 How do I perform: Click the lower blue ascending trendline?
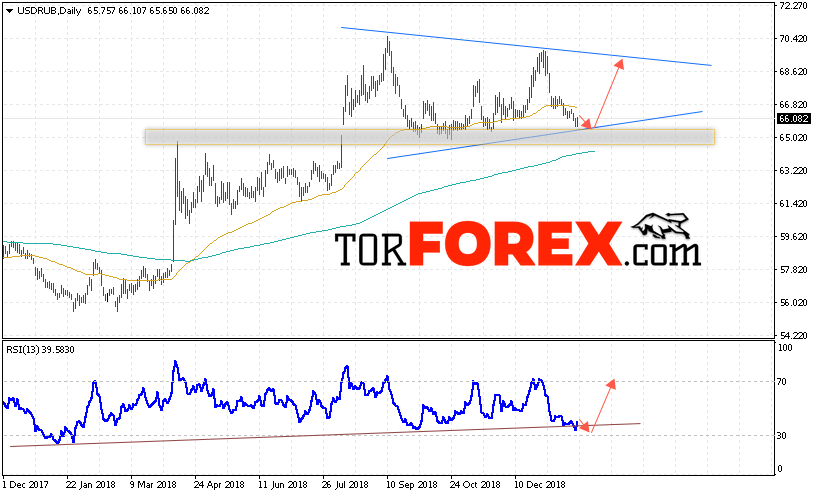[544, 135]
